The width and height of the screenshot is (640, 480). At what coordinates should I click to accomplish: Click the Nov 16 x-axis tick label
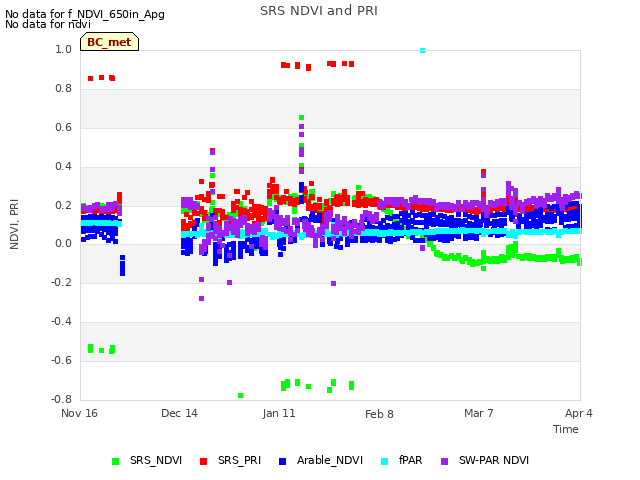pos(79,413)
